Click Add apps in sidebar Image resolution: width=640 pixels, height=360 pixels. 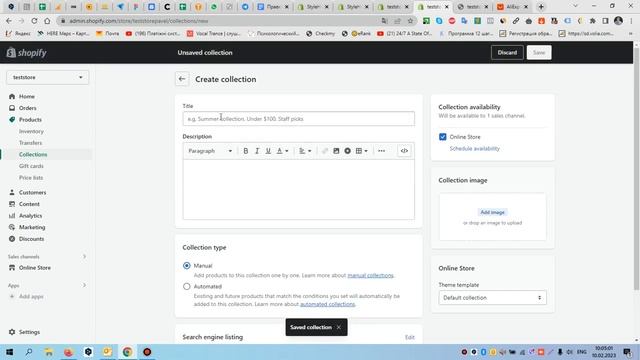click(x=31, y=297)
